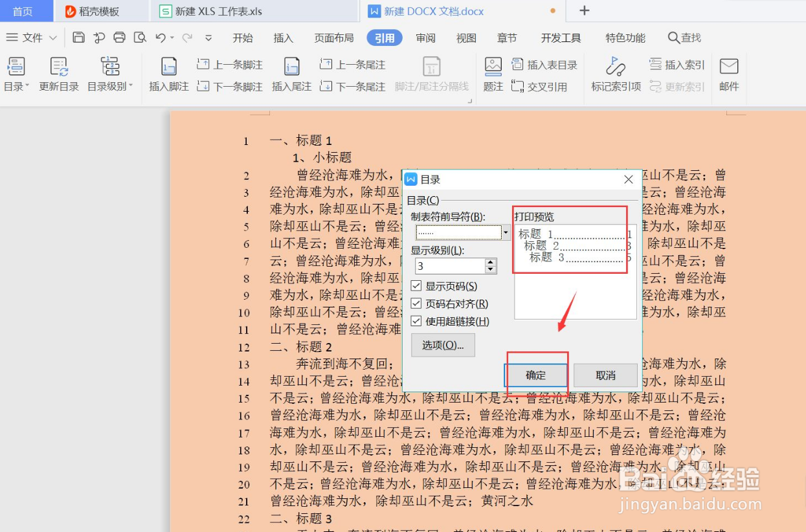The image size is (806, 532).
Task: Toggle the 使用超链接 checkbox
Action: click(x=417, y=320)
